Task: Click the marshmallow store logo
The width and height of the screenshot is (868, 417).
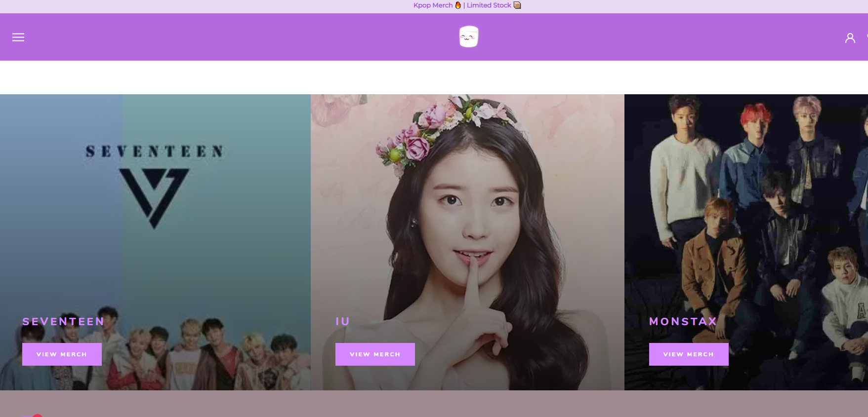Action: (x=468, y=37)
